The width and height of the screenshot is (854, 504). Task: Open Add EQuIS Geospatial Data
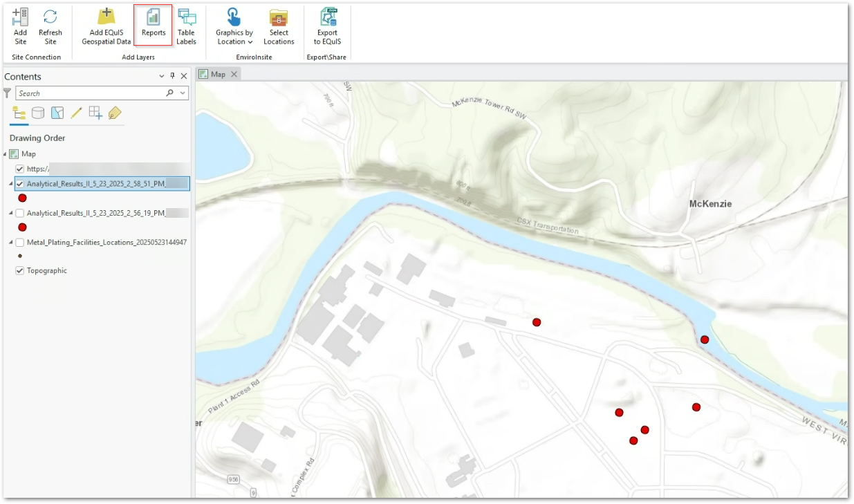pos(106,26)
